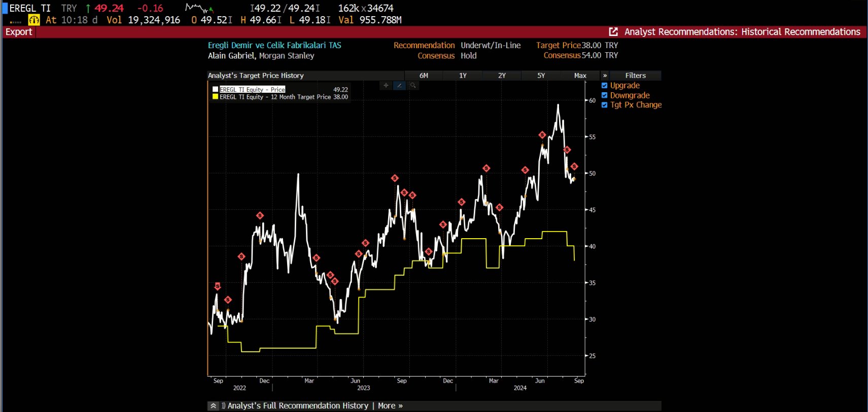Viewport: 868px width, 412px height.
Task: Click the Target Price 38.00 value
Action: click(x=600, y=46)
